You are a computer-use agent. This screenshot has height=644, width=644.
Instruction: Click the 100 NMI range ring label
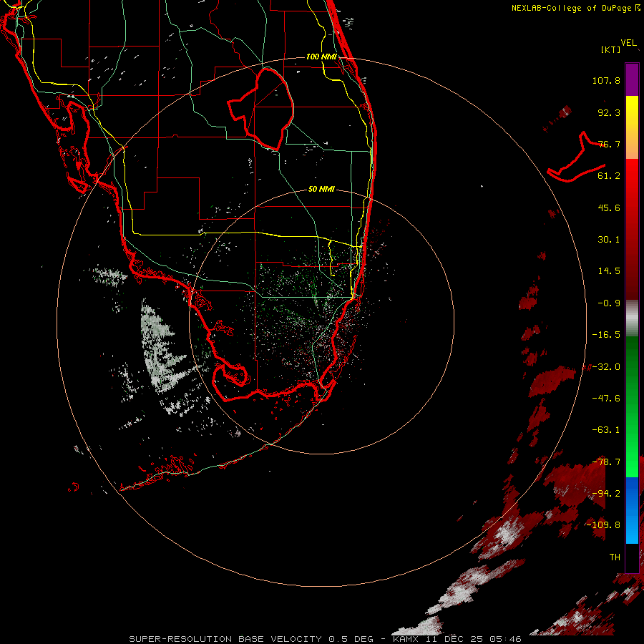[321, 57]
